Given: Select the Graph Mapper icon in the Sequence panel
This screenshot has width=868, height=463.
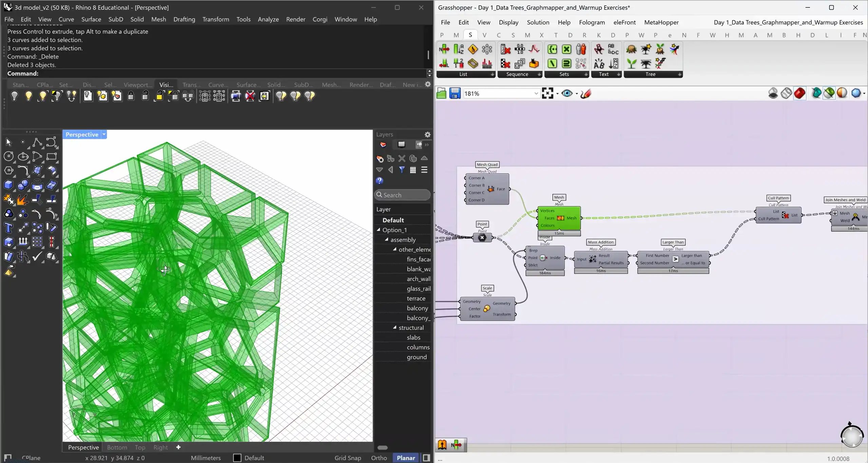Looking at the screenshot, I should pyautogui.click(x=534, y=49).
